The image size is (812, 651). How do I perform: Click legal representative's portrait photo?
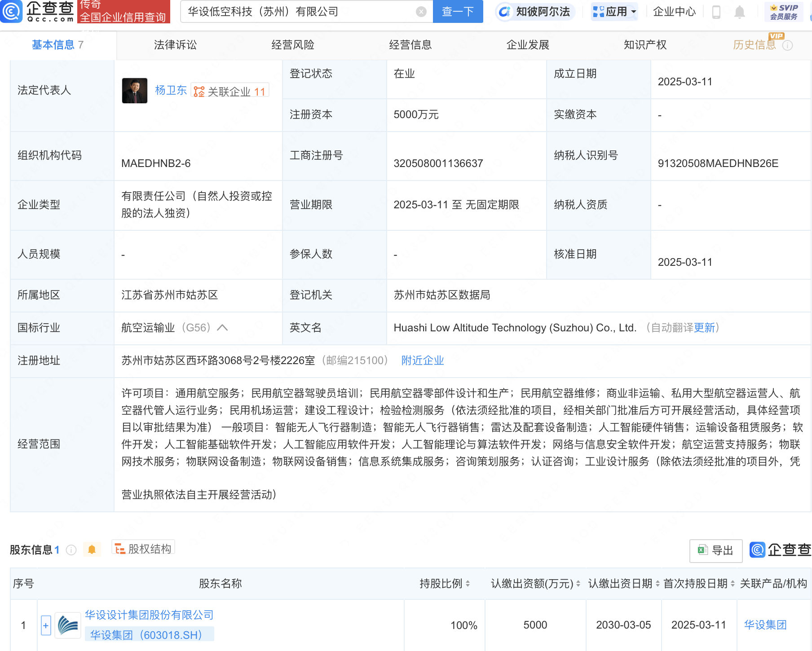(135, 91)
